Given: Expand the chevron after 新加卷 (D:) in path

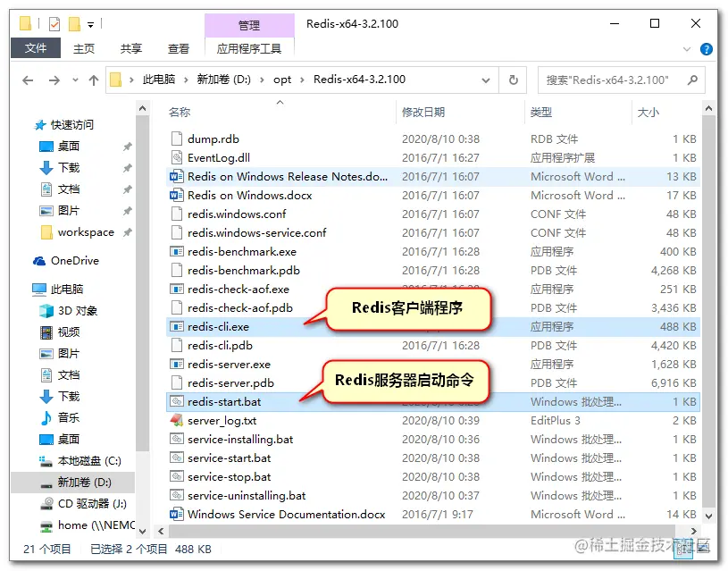Looking at the screenshot, I should pyautogui.click(x=262, y=80).
